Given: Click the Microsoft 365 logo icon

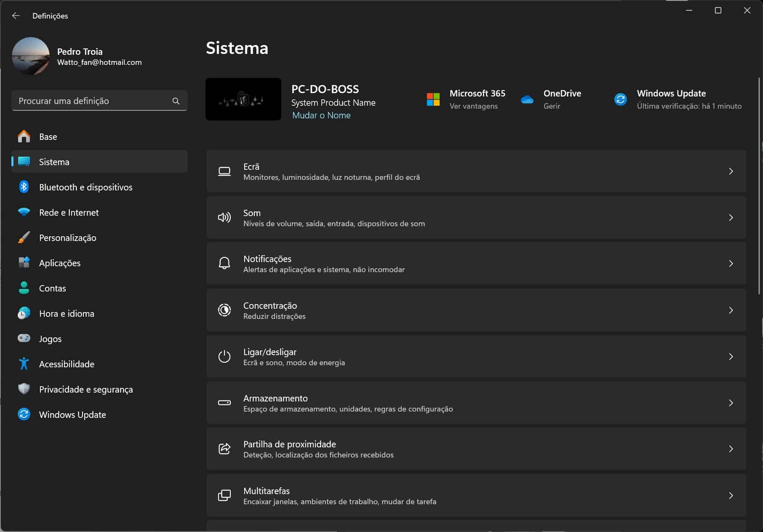Looking at the screenshot, I should pyautogui.click(x=433, y=100).
